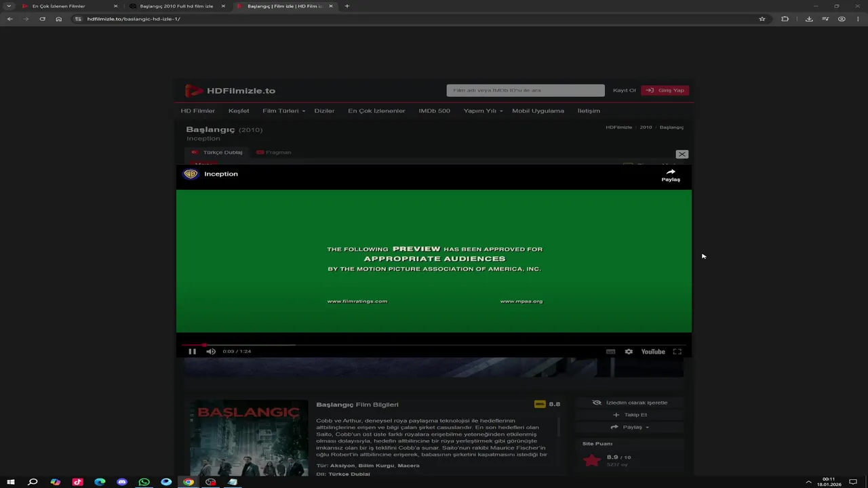868x488 pixels.
Task: Click the YouTube logo in the player
Action: coord(653,352)
